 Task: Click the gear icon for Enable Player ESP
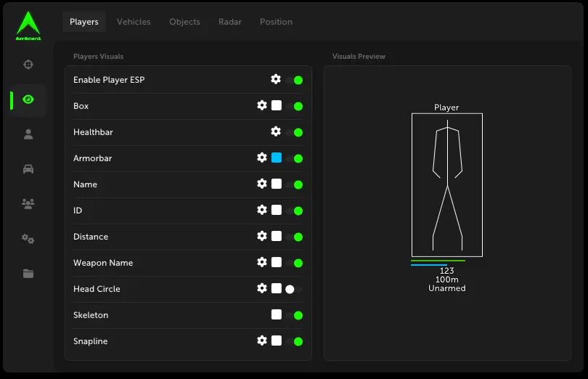click(x=276, y=79)
